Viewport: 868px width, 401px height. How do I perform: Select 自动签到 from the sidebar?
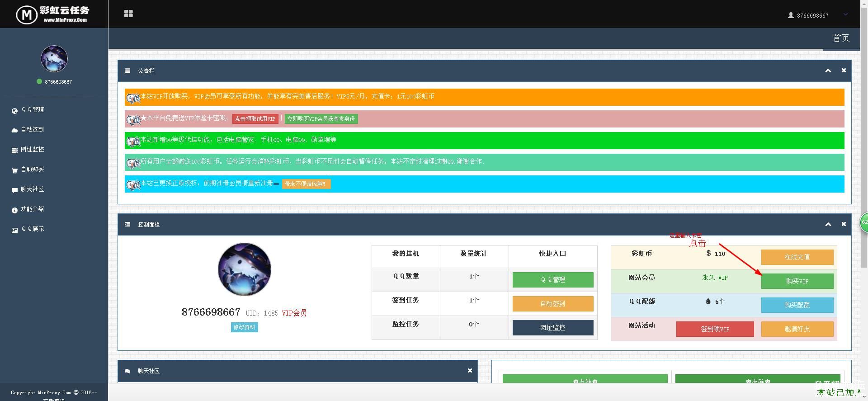pos(32,130)
